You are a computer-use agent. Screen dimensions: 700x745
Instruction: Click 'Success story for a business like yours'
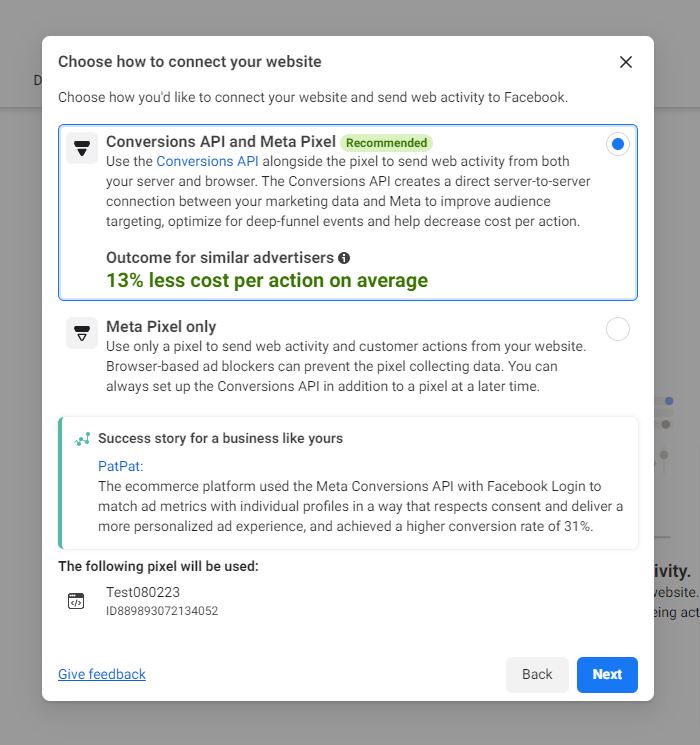tap(221, 439)
